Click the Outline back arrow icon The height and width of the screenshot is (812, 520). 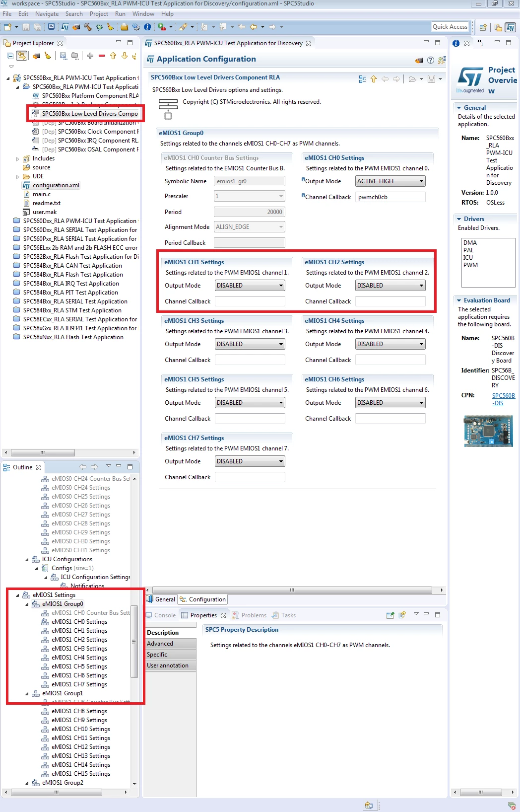click(x=83, y=467)
